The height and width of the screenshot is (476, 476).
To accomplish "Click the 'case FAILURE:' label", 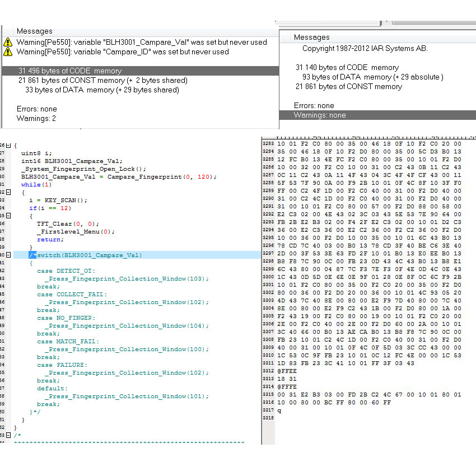I will point(62,365).
